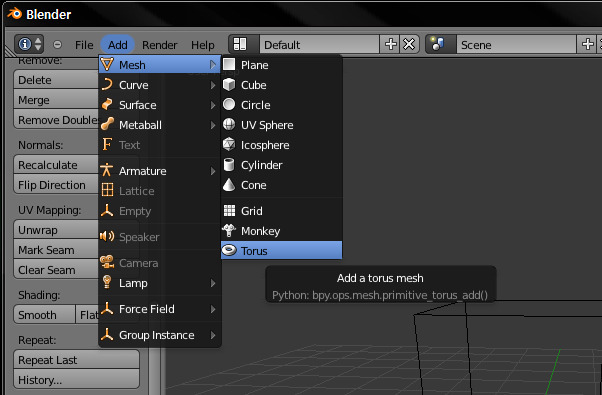The width and height of the screenshot is (602, 395).
Task: Click the Lamp bulb icon
Action: 107,282
